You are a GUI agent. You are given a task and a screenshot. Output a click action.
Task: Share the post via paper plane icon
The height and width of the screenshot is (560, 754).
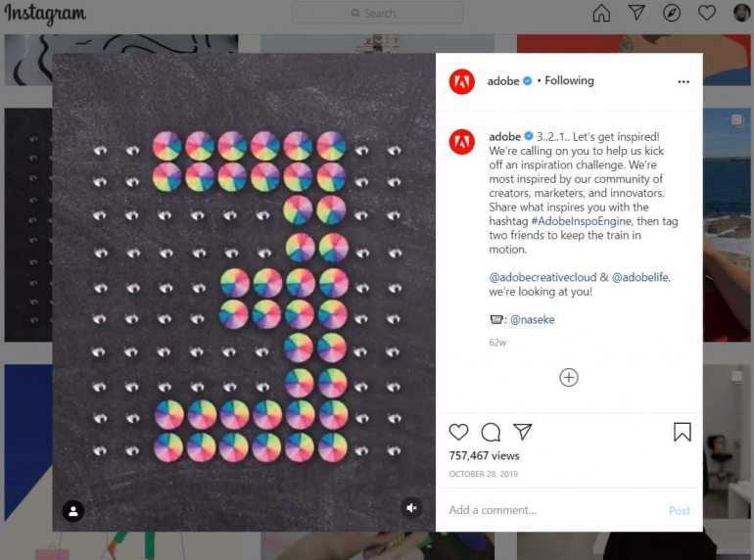[x=522, y=432]
